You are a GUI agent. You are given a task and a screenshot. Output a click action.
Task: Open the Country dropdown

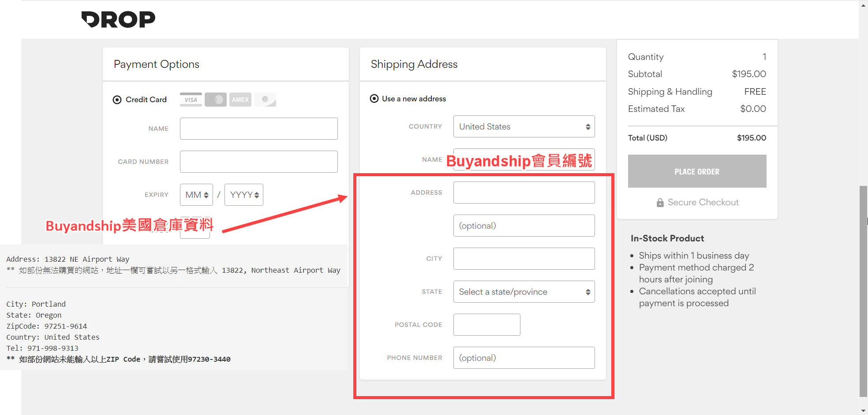tap(524, 127)
